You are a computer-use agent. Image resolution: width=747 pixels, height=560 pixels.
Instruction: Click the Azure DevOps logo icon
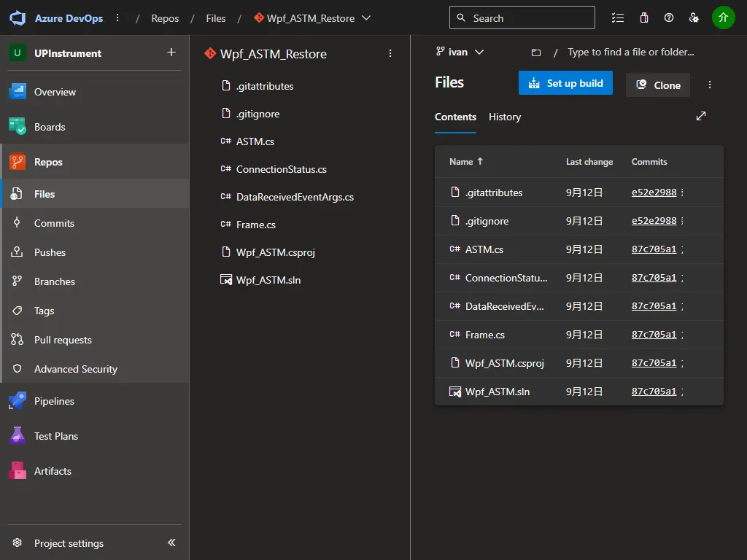(x=18, y=18)
